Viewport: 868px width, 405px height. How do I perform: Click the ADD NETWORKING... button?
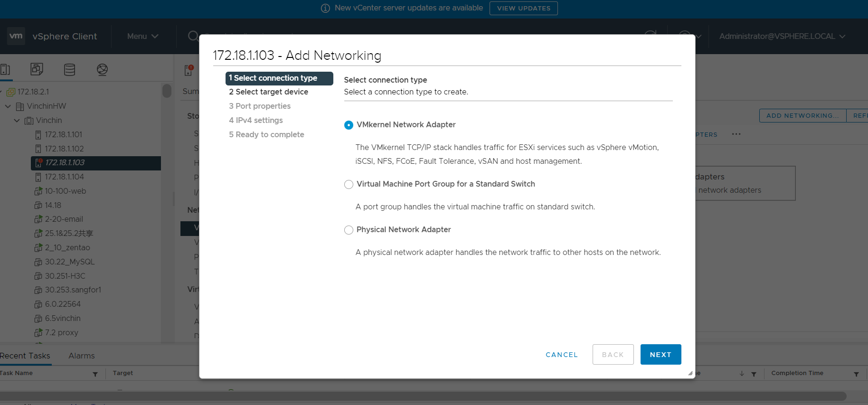pos(802,115)
